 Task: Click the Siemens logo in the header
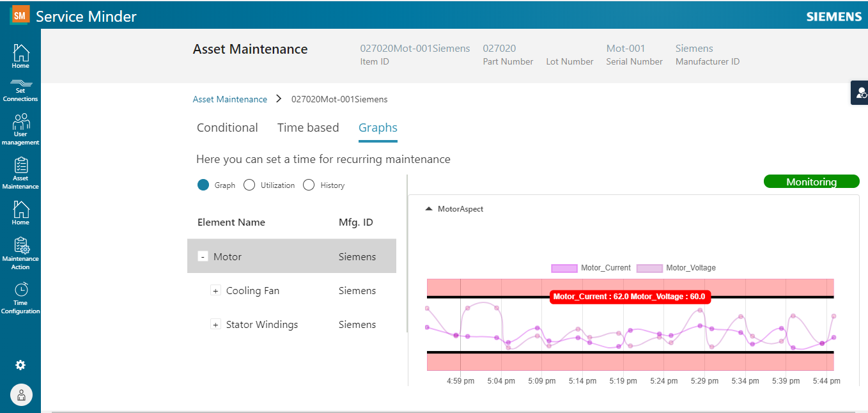tap(834, 17)
